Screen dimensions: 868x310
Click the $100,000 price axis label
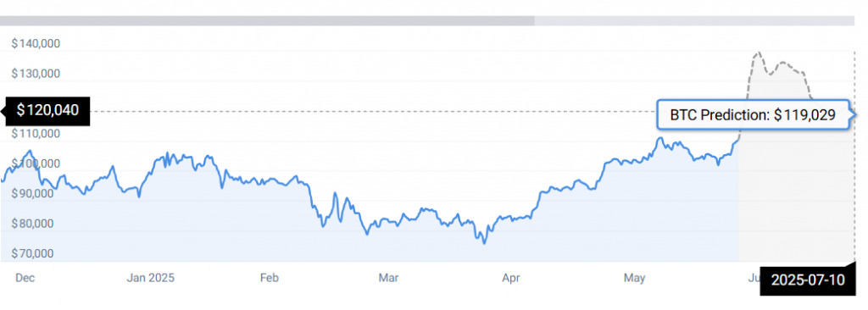point(36,163)
